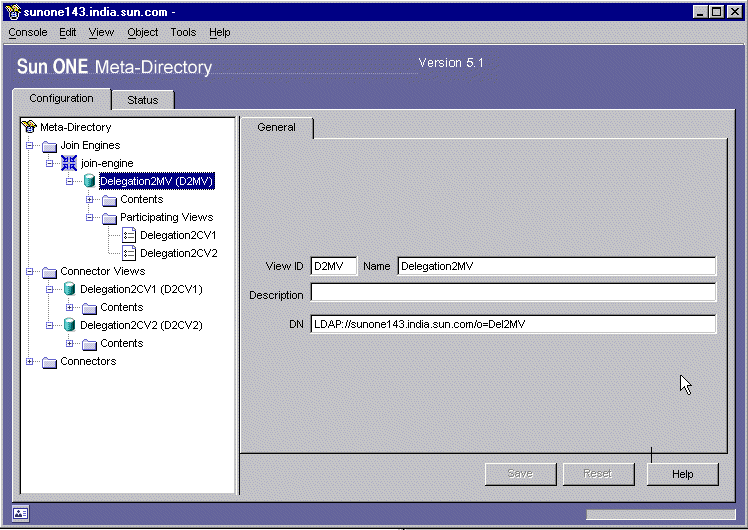The height and width of the screenshot is (530, 748).
Task: Collapse the join-engine node
Action: (x=50, y=163)
